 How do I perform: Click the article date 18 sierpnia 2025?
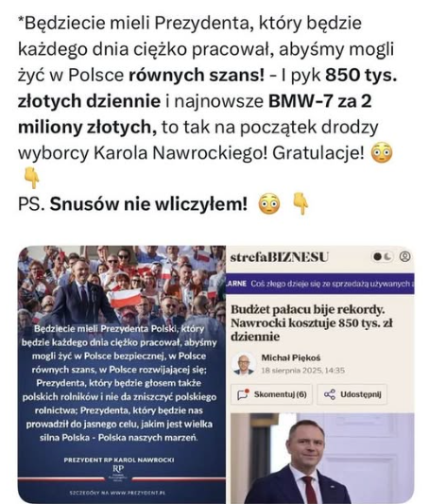tap(302, 371)
